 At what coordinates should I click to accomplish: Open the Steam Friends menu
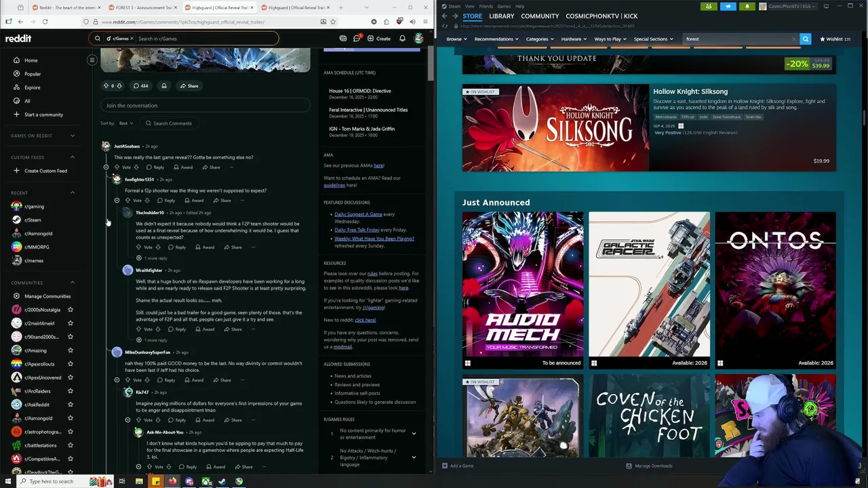click(x=486, y=6)
